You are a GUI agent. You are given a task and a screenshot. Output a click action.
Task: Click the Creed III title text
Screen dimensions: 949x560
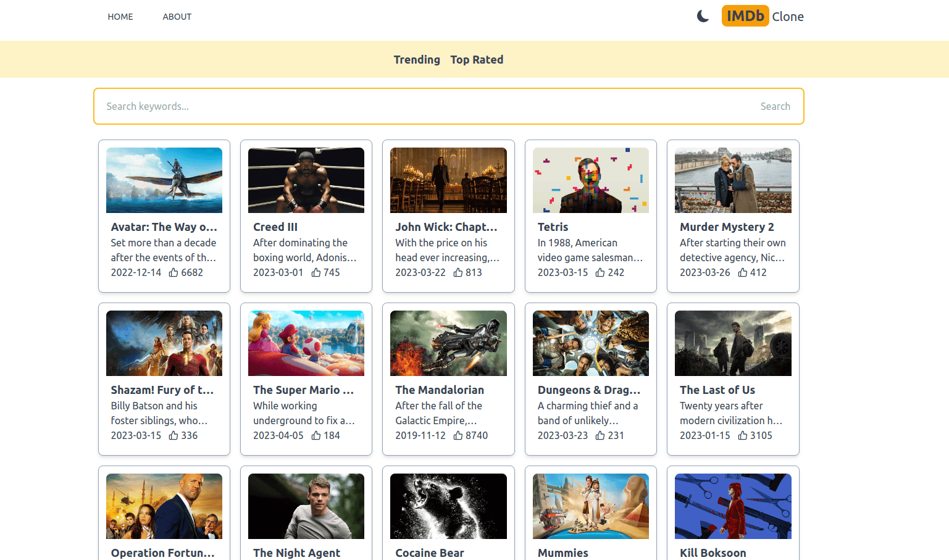275,227
